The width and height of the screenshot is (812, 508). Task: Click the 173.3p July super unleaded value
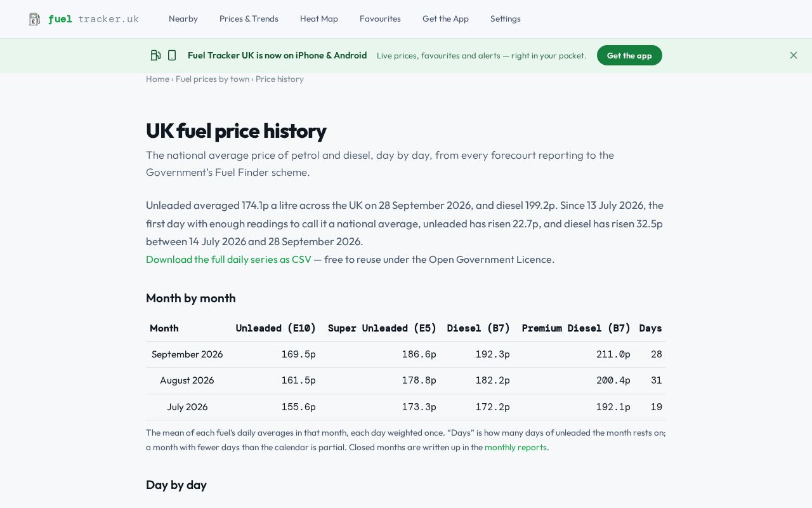tap(419, 407)
